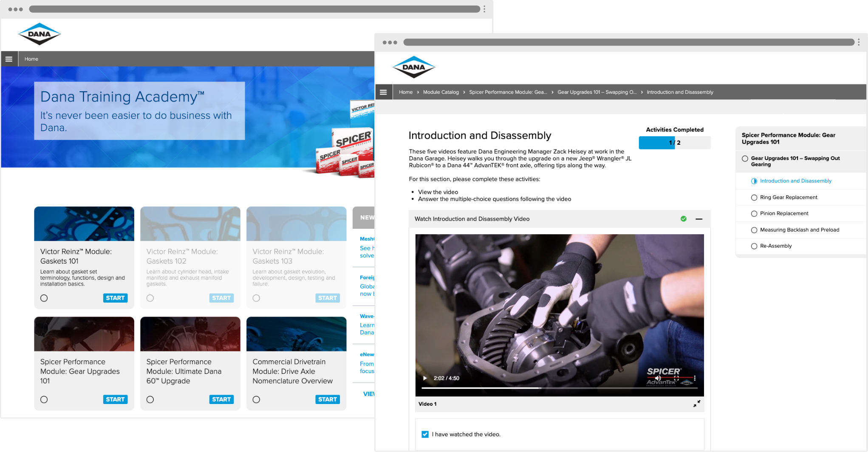Open the Module Catalog breadcrumb

[441, 92]
